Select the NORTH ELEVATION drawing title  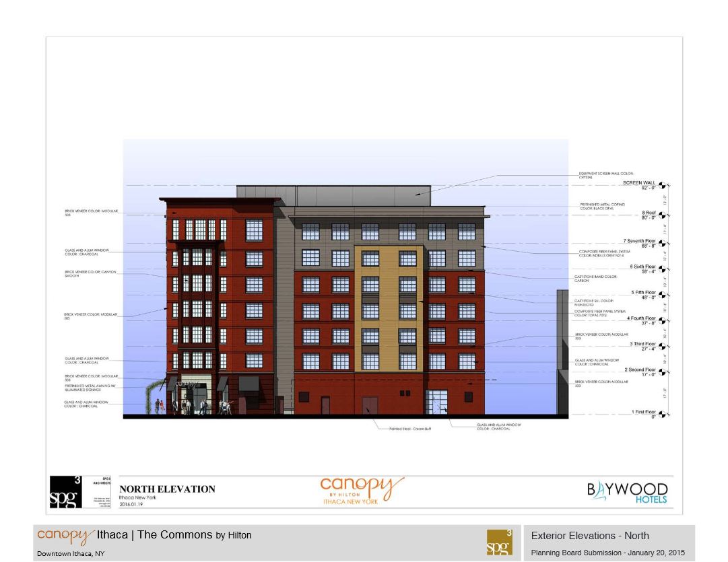[167, 489]
